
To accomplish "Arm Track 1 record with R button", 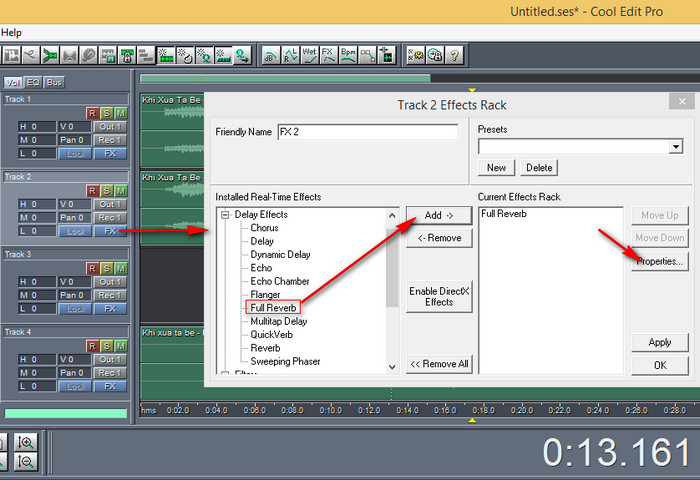I will click(x=92, y=113).
